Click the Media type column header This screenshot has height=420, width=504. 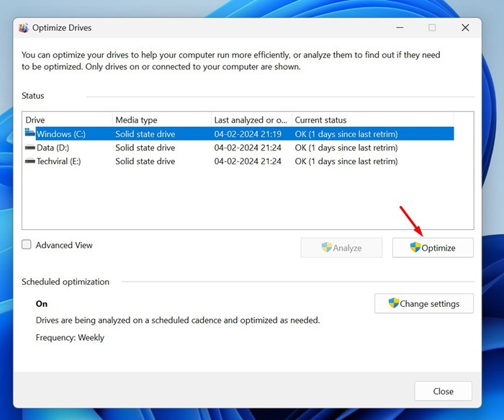(x=162, y=120)
